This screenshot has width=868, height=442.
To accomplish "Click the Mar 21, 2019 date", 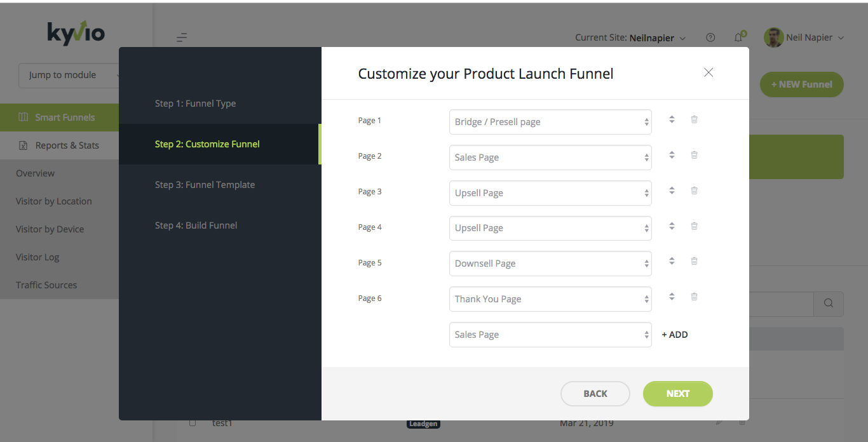I will 587,423.
